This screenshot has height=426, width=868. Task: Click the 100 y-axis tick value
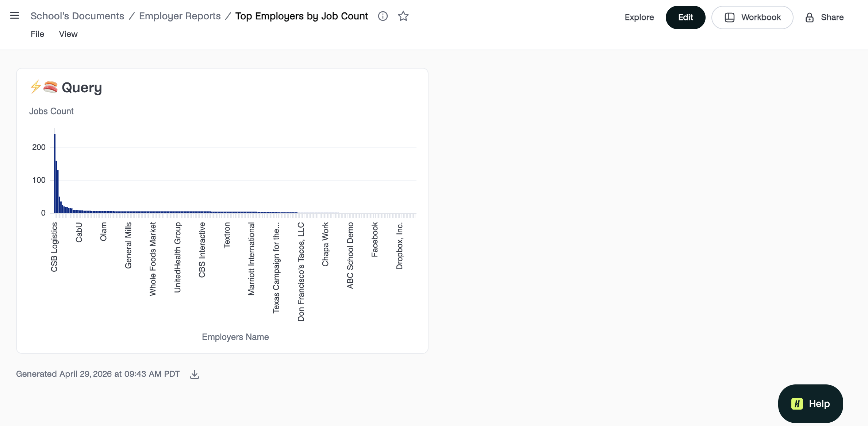[39, 180]
